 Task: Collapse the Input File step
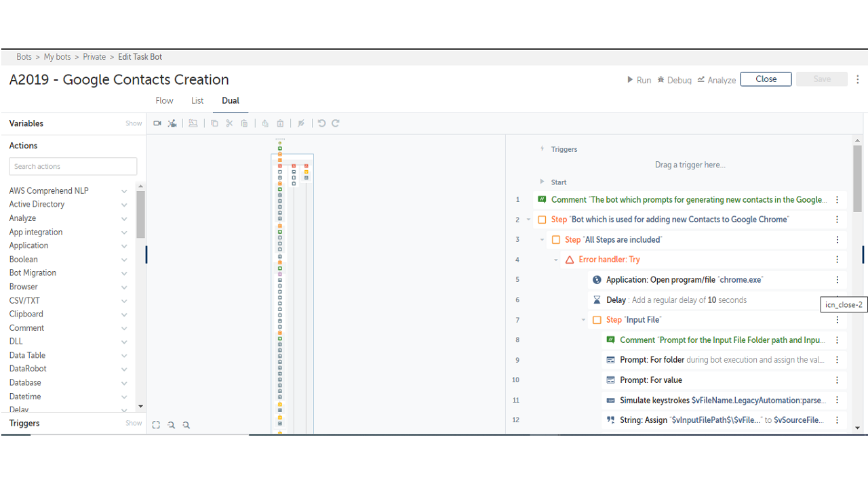pyautogui.click(x=583, y=320)
